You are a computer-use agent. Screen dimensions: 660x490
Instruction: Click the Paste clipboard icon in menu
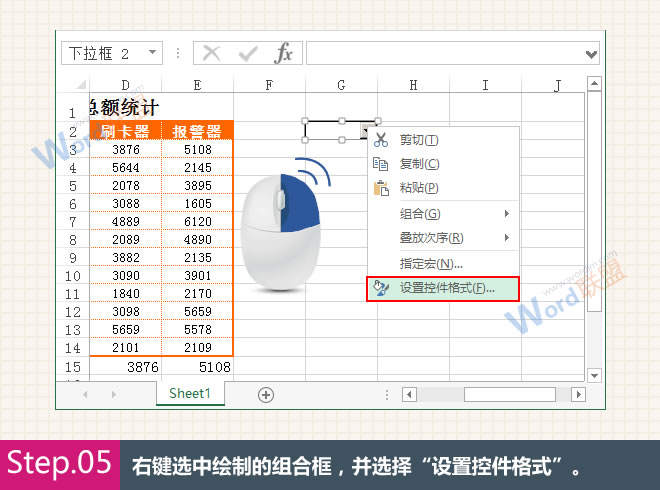380,187
